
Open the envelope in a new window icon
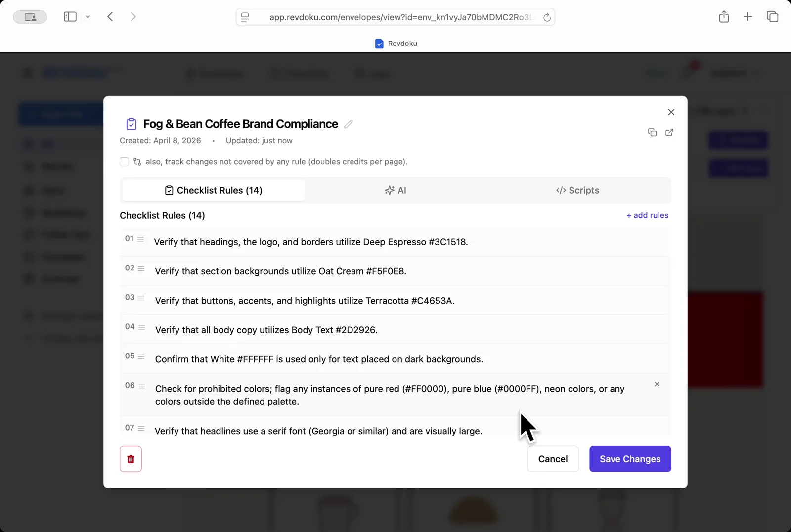pyautogui.click(x=669, y=133)
